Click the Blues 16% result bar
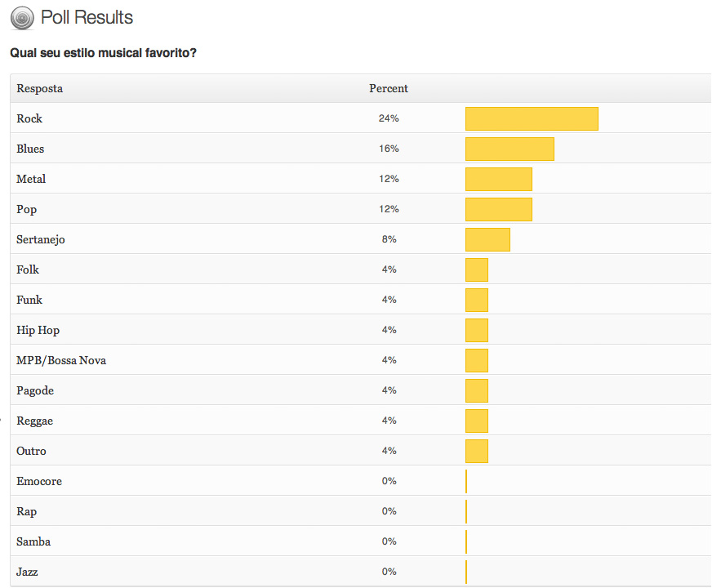The height and width of the screenshot is (588, 712). (x=510, y=149)
